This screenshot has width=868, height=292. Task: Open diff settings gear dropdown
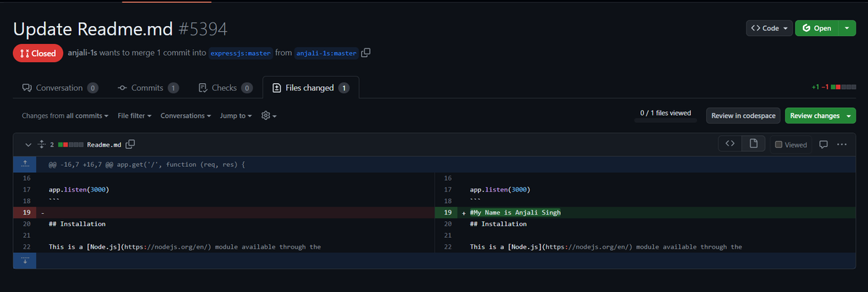pos(269,116)
